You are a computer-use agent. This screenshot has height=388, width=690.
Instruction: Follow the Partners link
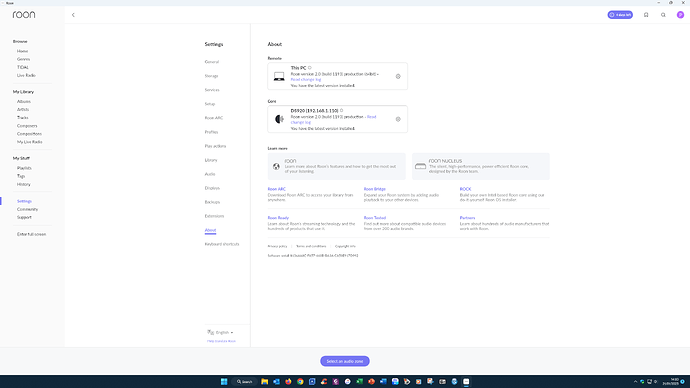tap(467, 218)
